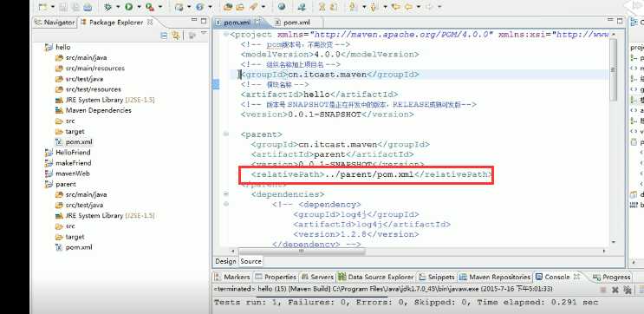The width and height of the screenshot is (644, 314).
Task: Remove launch with console X icon
Action: [615, 291]
